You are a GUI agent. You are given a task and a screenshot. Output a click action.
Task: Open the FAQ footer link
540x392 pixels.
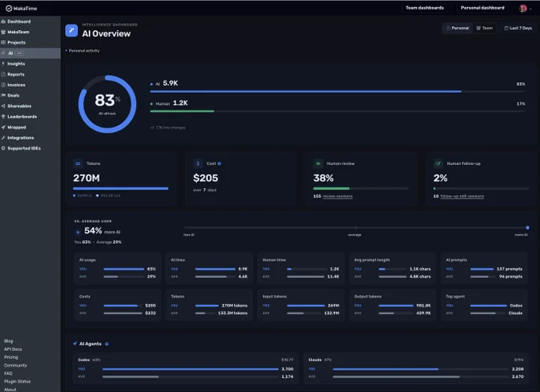[8, 374]
